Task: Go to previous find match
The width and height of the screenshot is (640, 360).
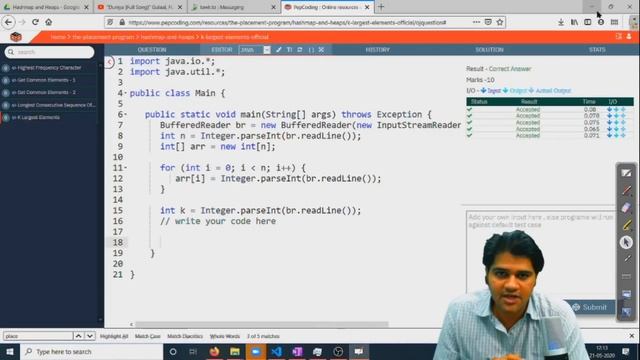Action: point(78,336)
